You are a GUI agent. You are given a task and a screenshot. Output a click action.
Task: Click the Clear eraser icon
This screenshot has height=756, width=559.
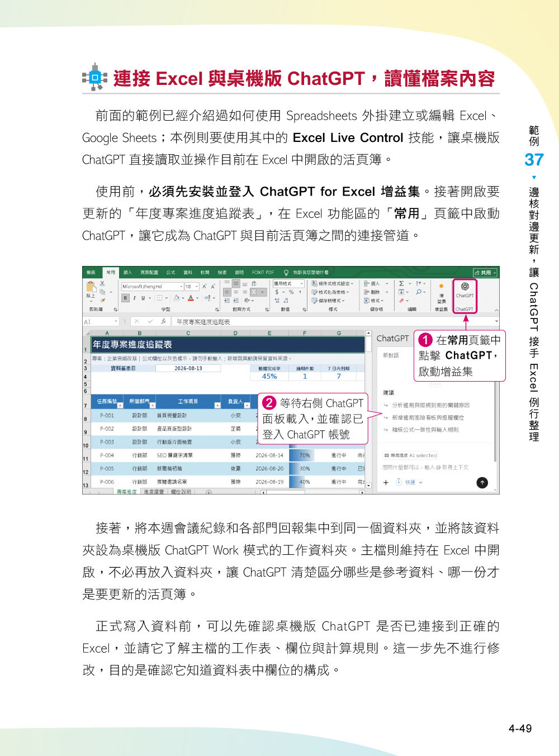[401, 301]
